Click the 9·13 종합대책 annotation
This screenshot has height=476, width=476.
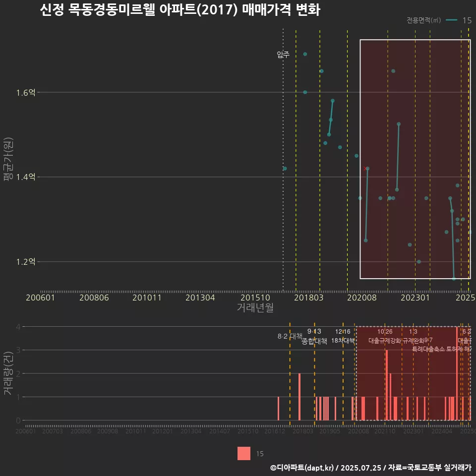(314, 336)
